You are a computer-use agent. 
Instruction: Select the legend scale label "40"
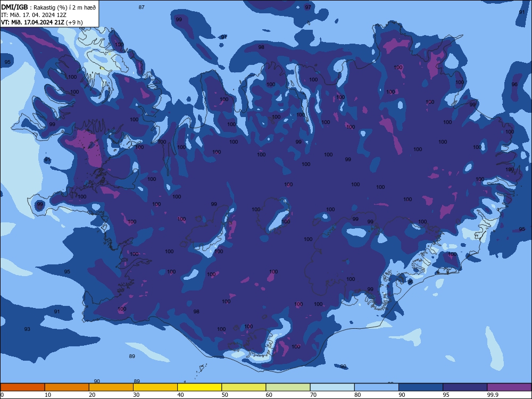[180, 395]
